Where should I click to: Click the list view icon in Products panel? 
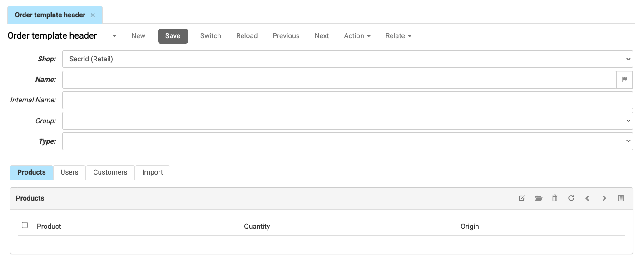point(621,198)
